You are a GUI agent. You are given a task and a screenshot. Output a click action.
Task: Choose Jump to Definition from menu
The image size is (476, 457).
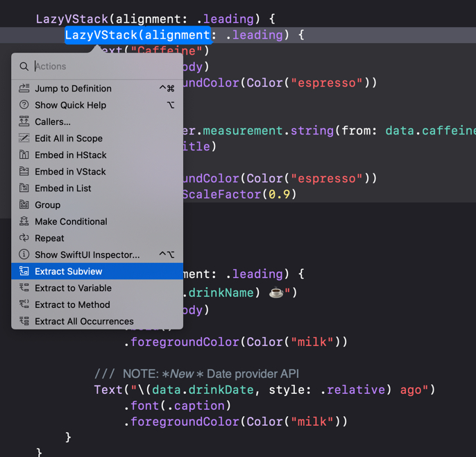97,88
